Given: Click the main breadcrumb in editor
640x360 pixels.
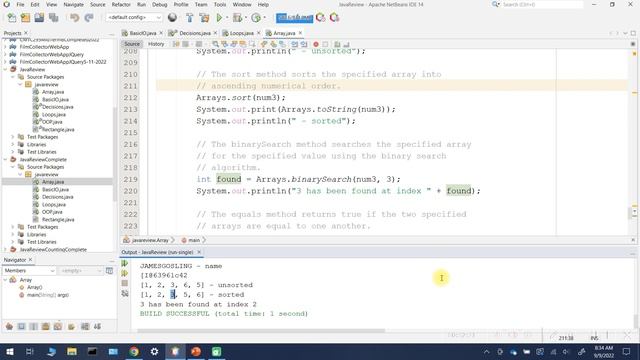Looking at the screenshot, I should click(194, 240).
